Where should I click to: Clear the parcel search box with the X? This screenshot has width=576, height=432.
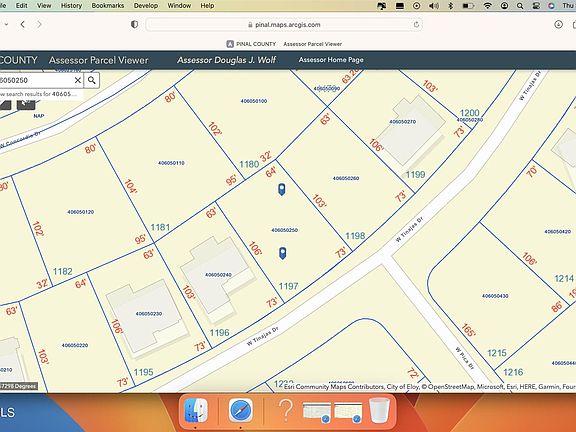(x=78, y=80)
